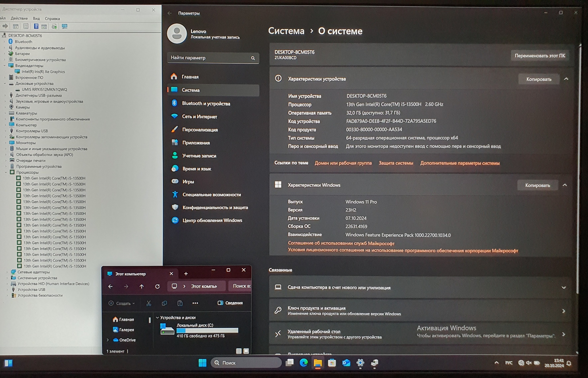The height and width of the screenshot is (378, 588).
Task: Open Microsoft Edge from the taskbar
Action: [303, 363]
